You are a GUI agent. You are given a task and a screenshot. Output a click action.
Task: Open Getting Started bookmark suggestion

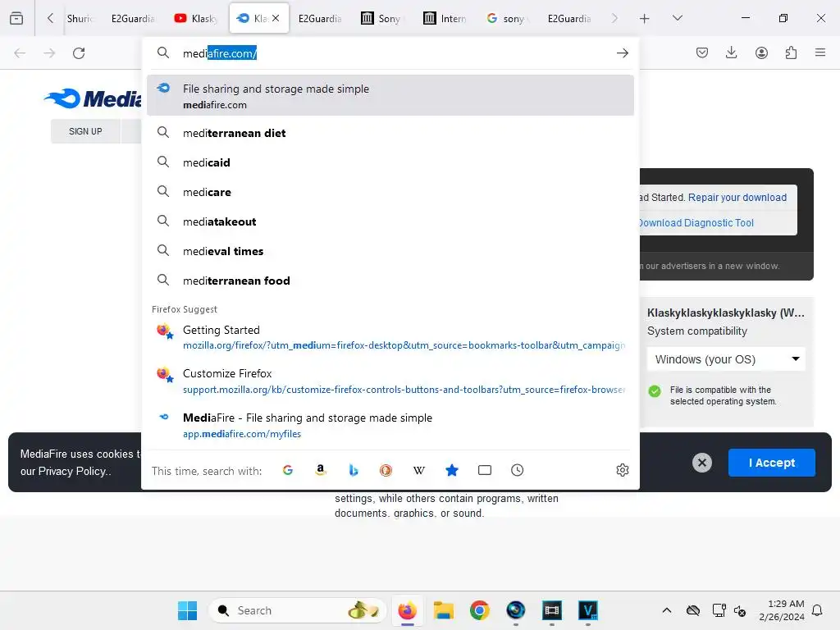tap(390, 337)
